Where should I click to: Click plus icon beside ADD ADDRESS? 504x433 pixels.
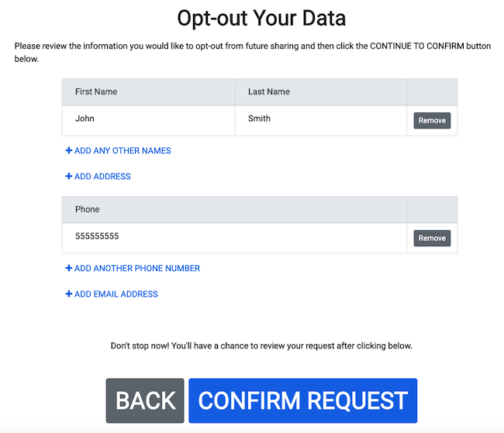69,177
